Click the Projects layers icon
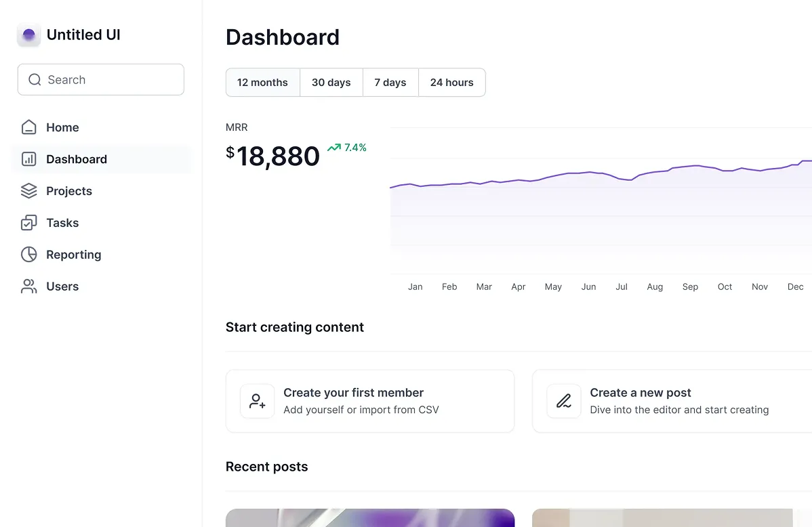 tap(29, 191)
